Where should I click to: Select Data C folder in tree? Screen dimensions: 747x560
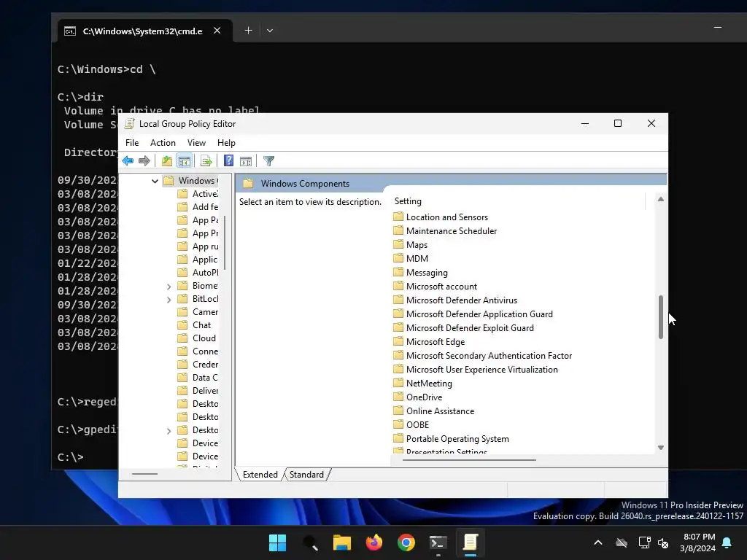[x=198, y=378]
